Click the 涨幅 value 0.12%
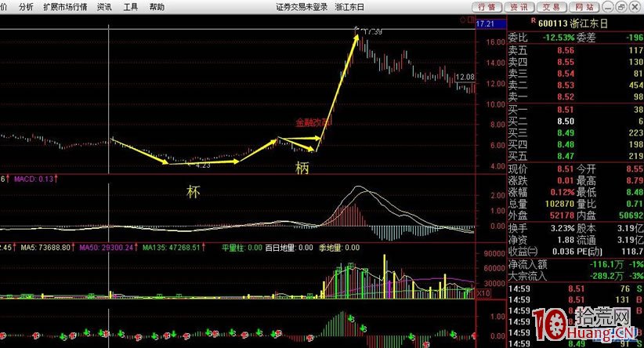 (x=563, y=192)
